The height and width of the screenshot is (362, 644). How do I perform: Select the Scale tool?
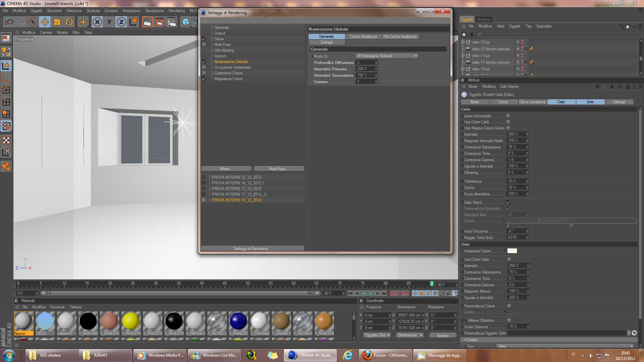[x=57, y=22]
